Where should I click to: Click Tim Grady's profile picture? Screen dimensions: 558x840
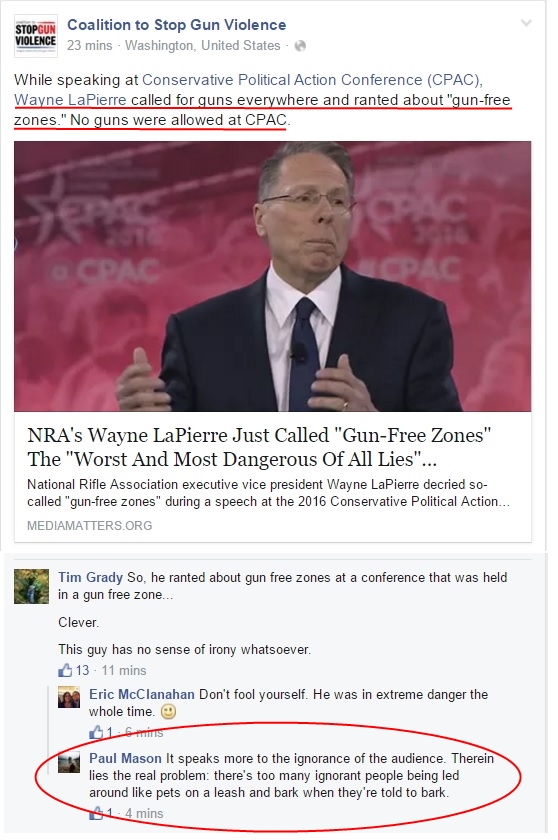pos(31,587)
